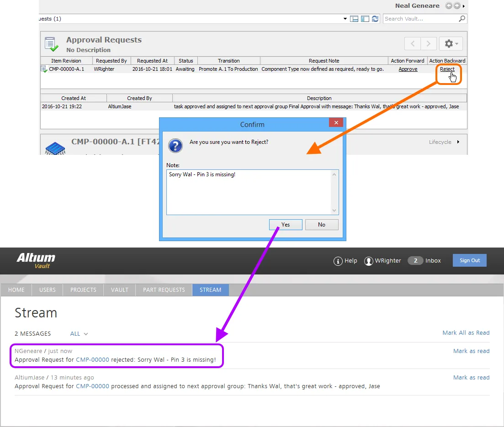Open the ALL messages filter dropdown
This screenshot has height=427, width=504.
[x=79, y=333]
